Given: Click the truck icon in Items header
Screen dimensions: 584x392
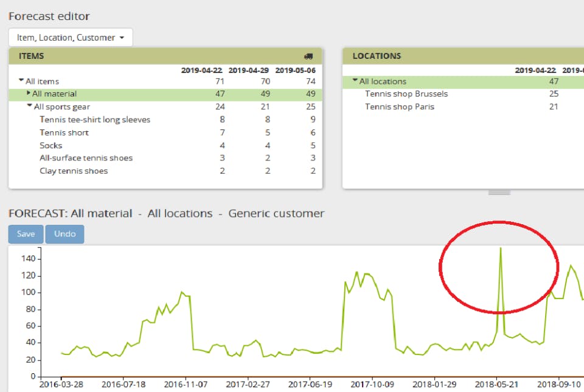Looking at the screenshot, I should coord(308,57).
